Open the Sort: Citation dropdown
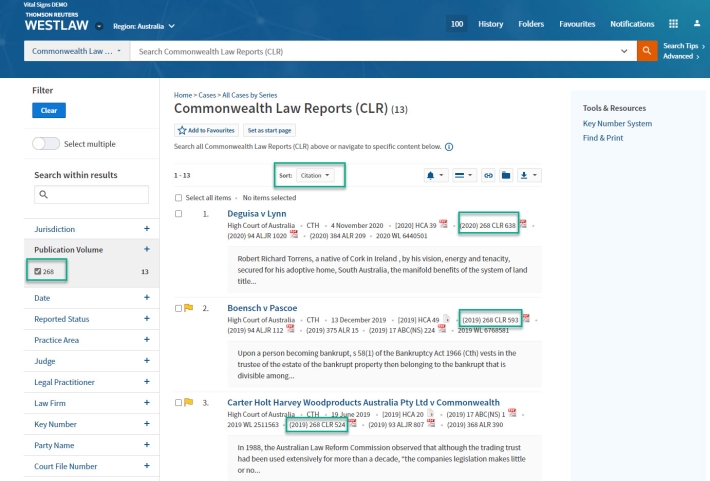This screenshot has width=710, height=481. coord(315,175)
